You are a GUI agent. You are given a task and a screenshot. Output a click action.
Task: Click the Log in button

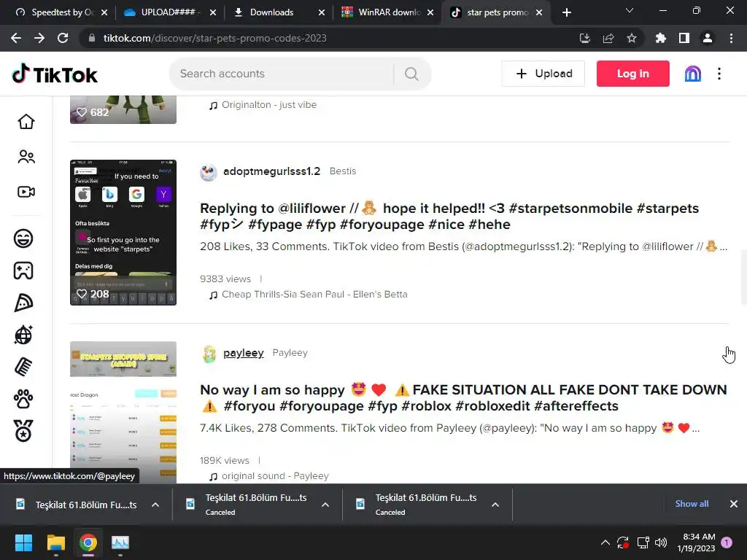tap(632, 74)
